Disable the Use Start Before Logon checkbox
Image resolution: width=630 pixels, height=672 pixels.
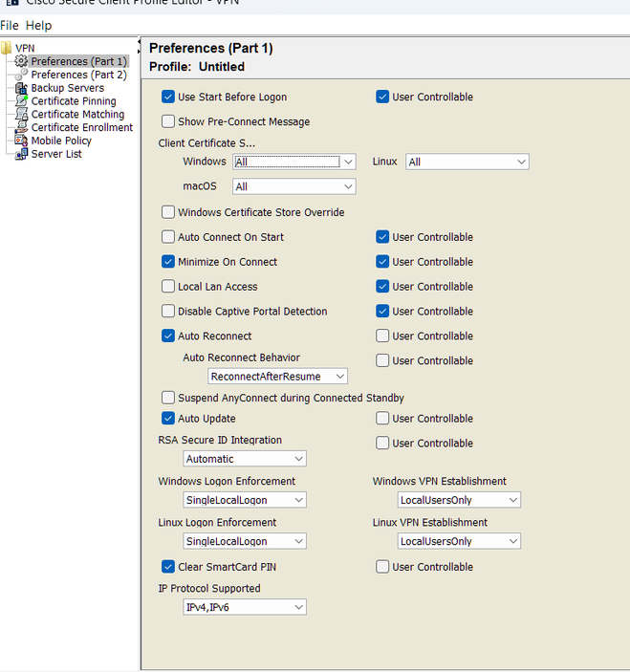[168, 98]
